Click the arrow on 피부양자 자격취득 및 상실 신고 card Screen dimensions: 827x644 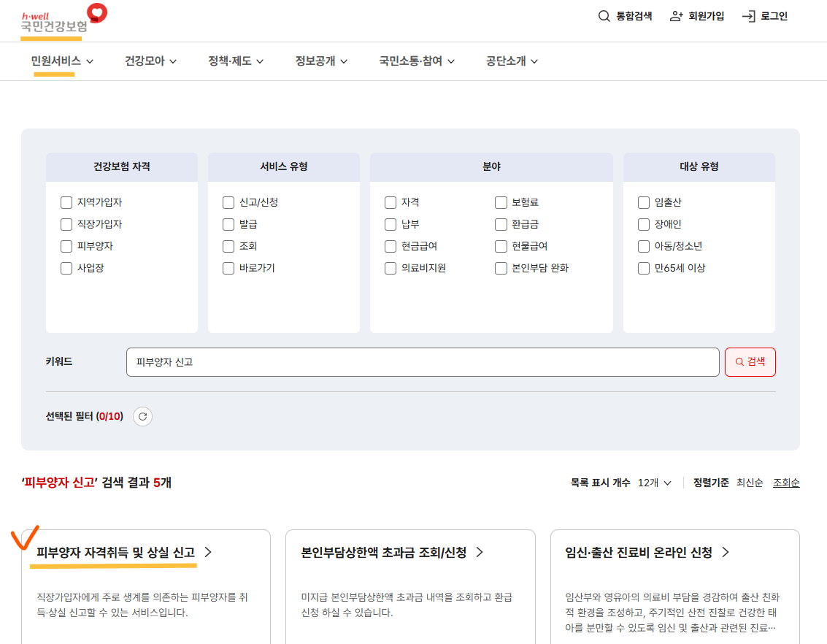pyautogui.click(x=207, y=553)
